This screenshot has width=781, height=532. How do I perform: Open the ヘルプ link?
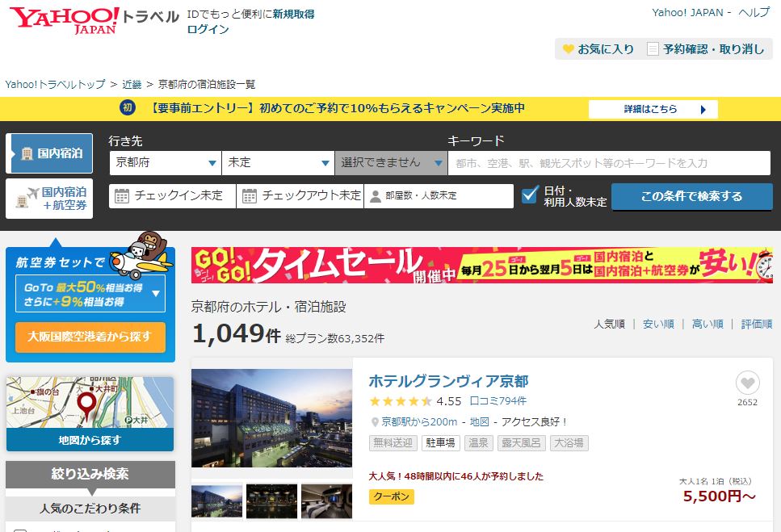click(754, 12)
